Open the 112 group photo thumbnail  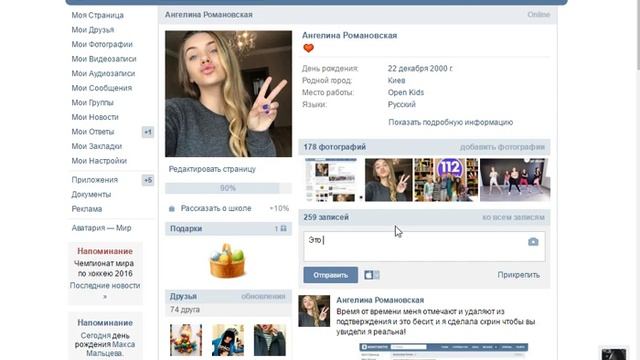tap(446, 180)
